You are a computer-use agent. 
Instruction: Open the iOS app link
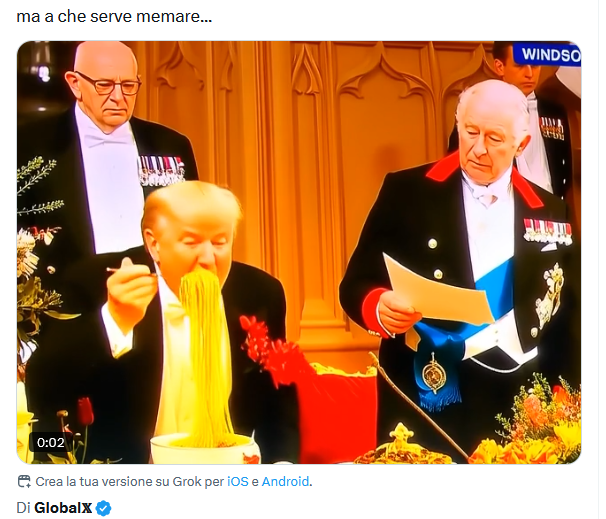click(238, 482)
